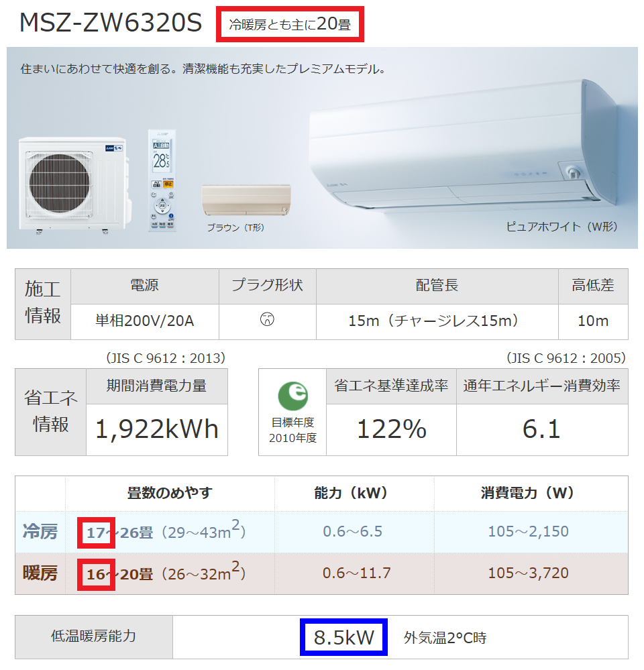
Task: Click the 低温暖房能力 header cell
Action: pyautogui.click(x=94, y=636)
